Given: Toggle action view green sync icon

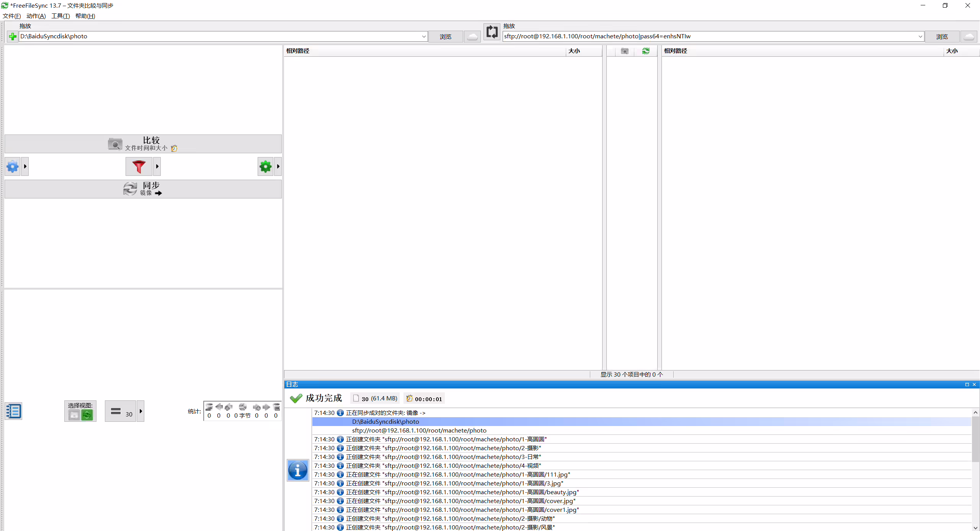Looking at the screenshot, I should click(x=87, y=415).
